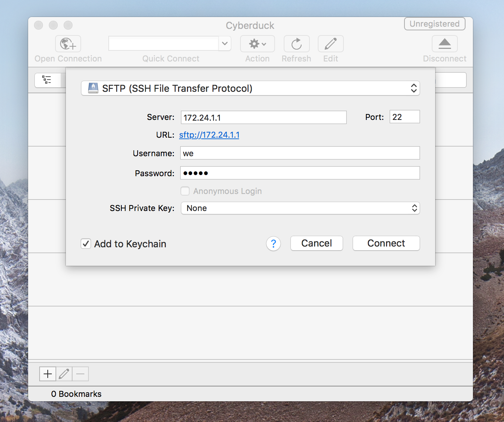Remove bookmark with minus button
This screenshot has width=504, height=422.
pyautogui.click(x=80, y=374)
